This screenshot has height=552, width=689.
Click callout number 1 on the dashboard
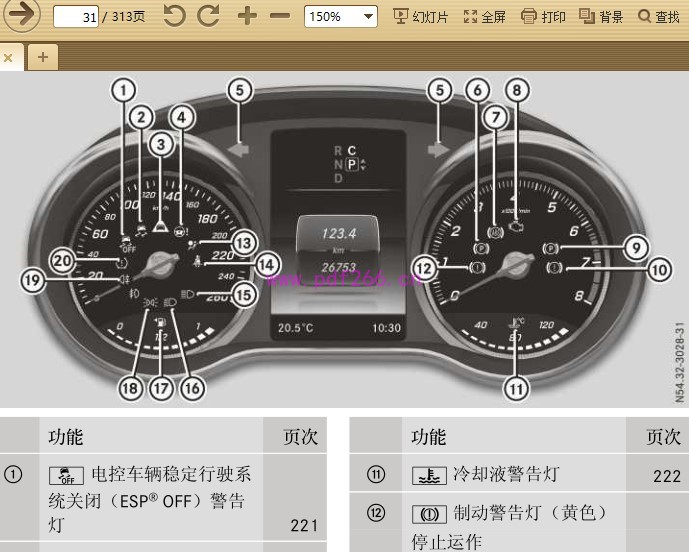click(x=122, y=91)
